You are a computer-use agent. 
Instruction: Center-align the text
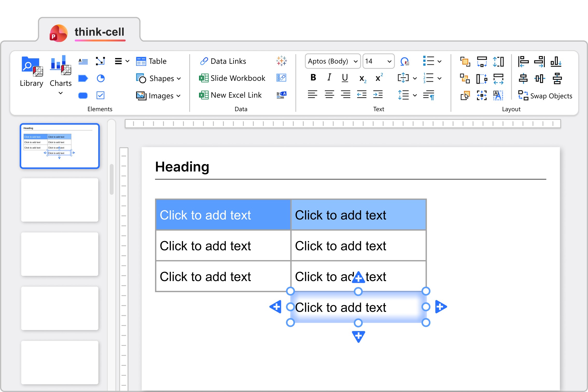click(329, 94)
